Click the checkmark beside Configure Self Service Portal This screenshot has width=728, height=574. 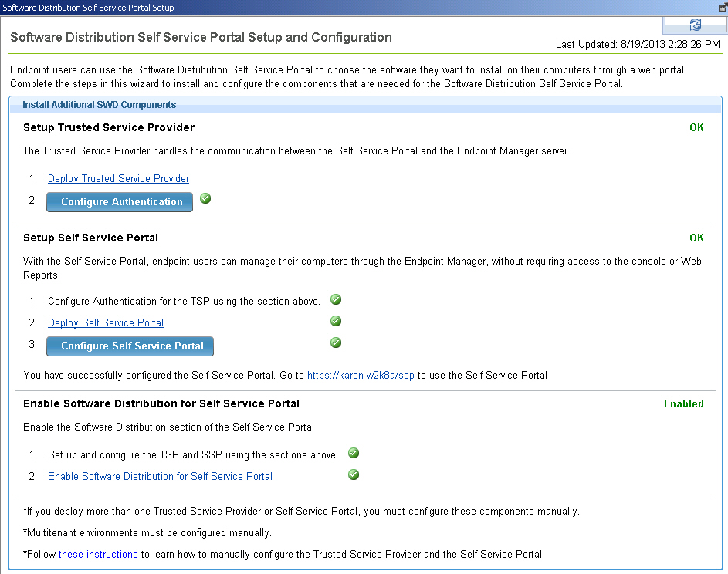tap(335, 343)
